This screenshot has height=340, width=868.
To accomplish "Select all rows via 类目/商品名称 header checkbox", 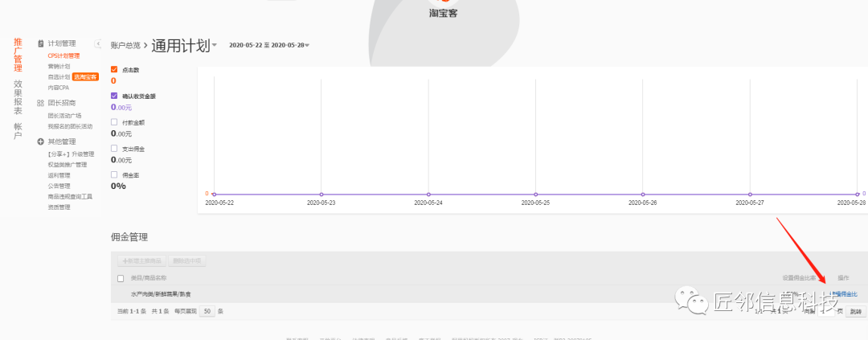I will pyautogui.click(x=121, y=278).
